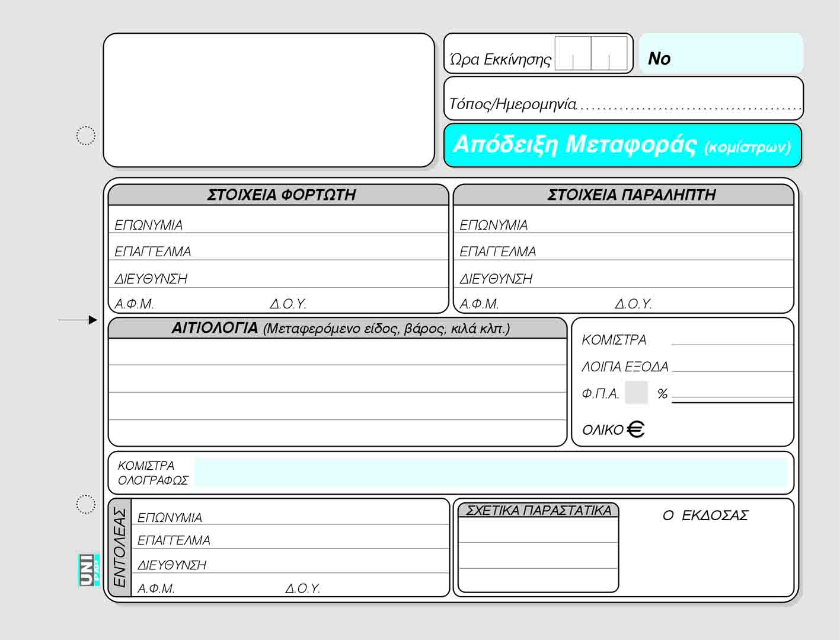Click the vertical ΕΝΤΟΛΕΑΣ side label
Image resolution: width=840 pixels, height=640 pixels.
point(120,547)
